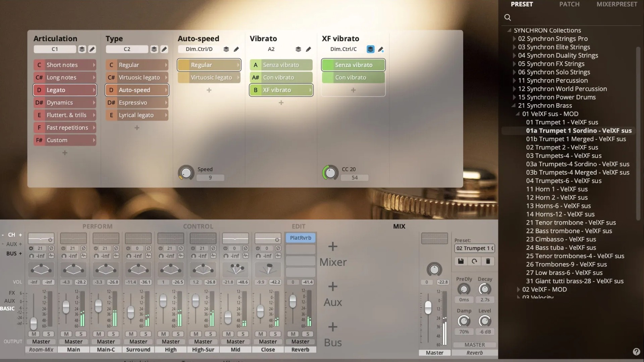Turn the Speed knob in Auto-speed section

[x=185, y=173]
